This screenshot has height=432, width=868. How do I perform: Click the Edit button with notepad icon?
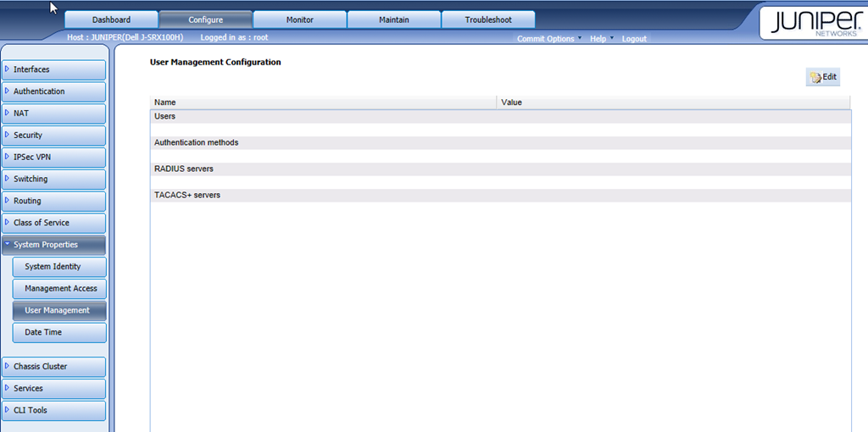coord(822,77)
